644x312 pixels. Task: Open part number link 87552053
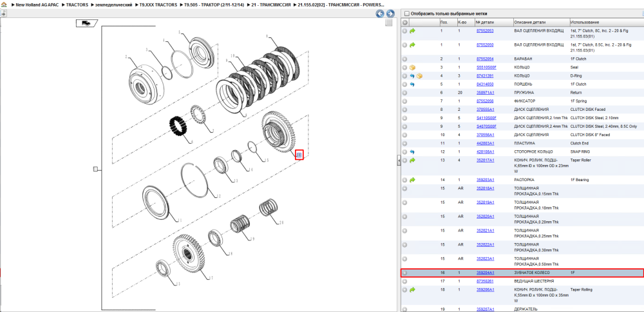(485, 31)
